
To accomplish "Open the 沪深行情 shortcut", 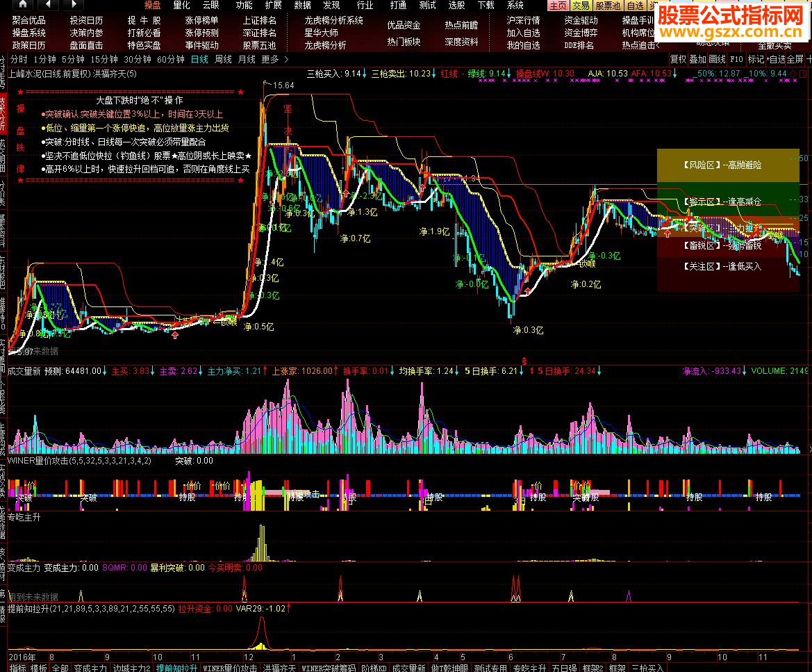I will click(x=523, y=20).
